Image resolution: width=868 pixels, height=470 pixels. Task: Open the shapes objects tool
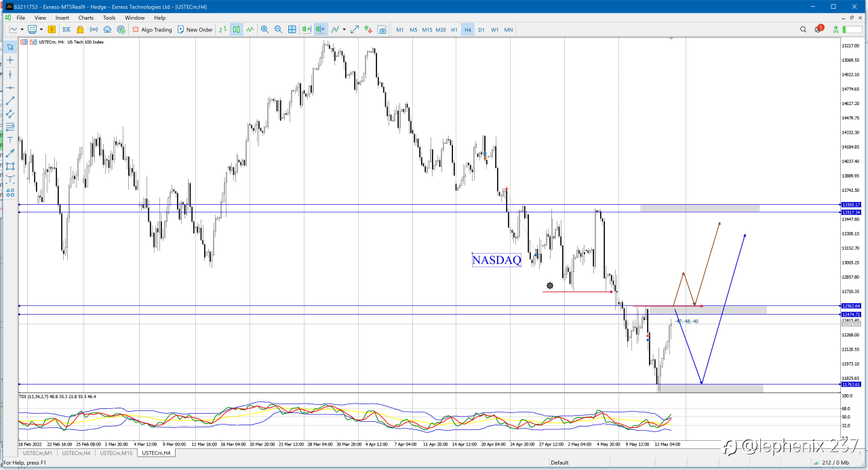click(x=10, y=192)
